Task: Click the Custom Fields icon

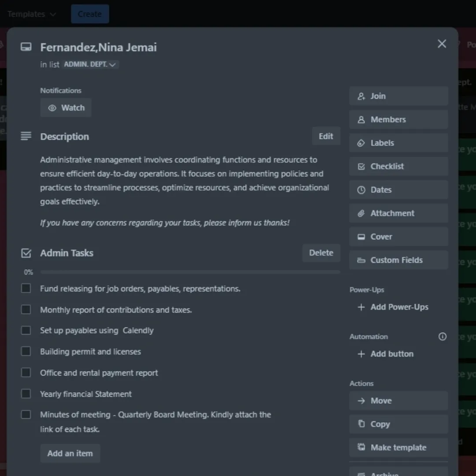Action: coord(361,260)
